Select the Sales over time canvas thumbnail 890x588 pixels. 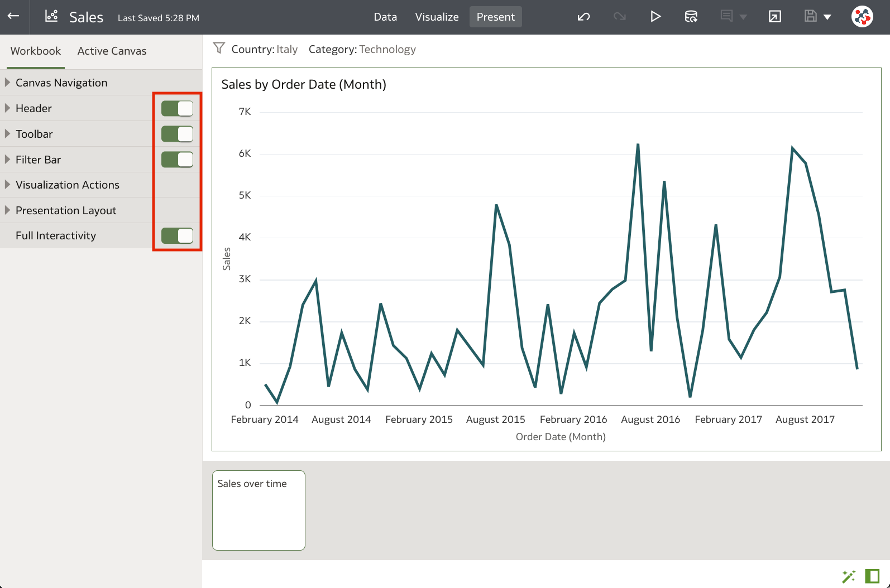259,510
